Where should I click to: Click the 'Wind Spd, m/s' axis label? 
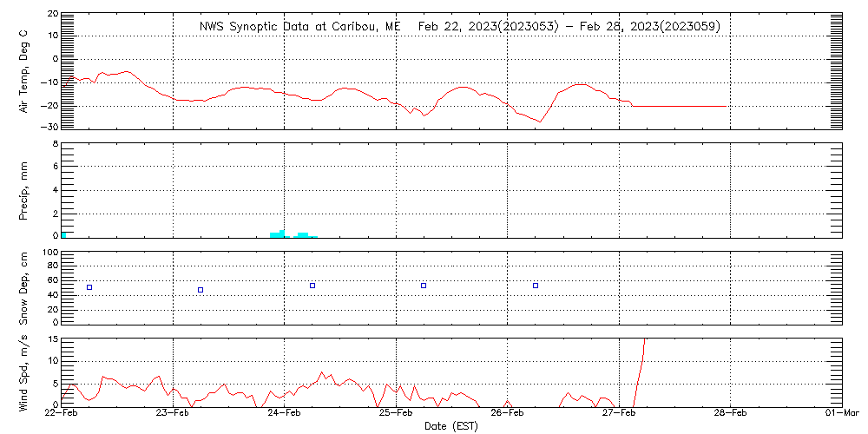point(24,372)
